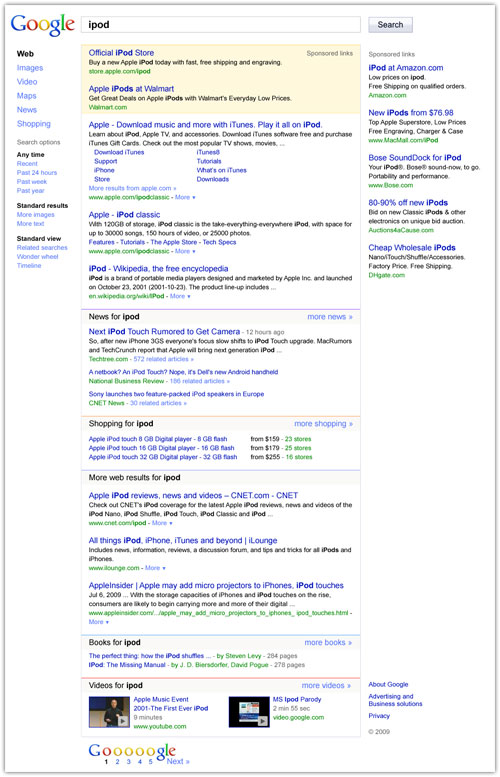
Task: Open 572 related articles link
Action: click(x=164, y=359)
